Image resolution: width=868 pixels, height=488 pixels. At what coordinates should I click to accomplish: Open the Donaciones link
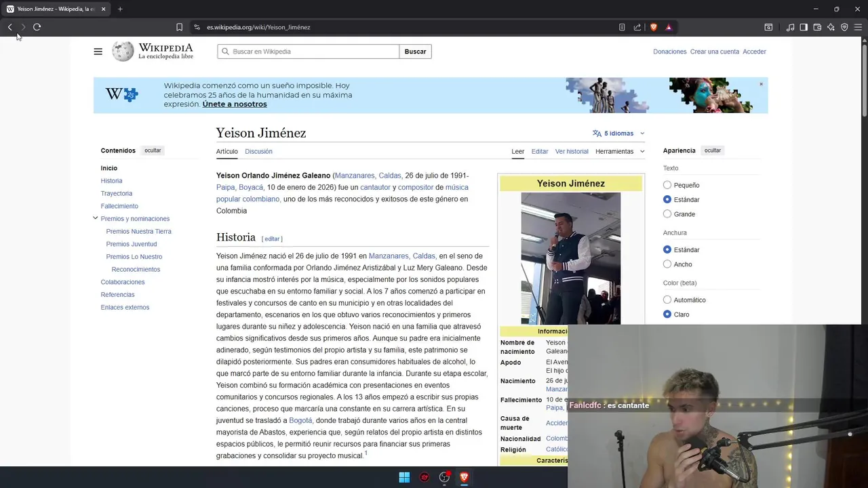(x=670, y=52)
